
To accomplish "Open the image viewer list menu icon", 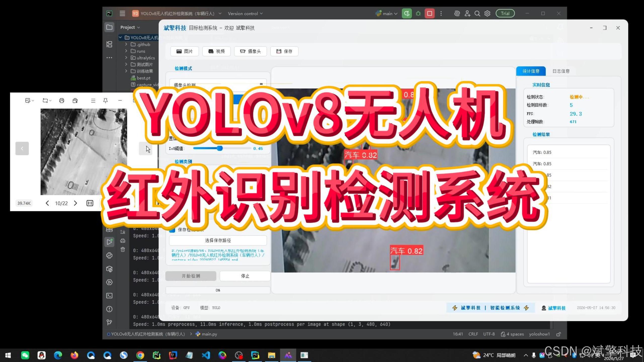I will [93, 101].
